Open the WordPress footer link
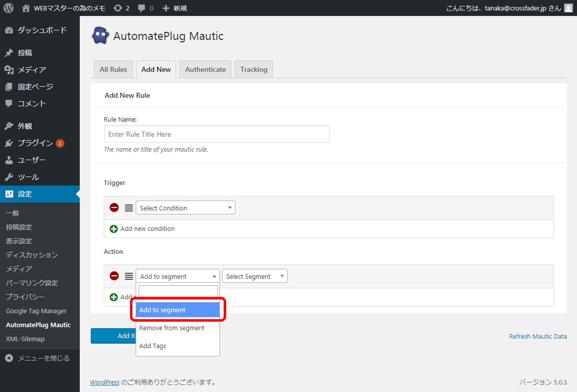577x392 pixels. click(105, 382)
